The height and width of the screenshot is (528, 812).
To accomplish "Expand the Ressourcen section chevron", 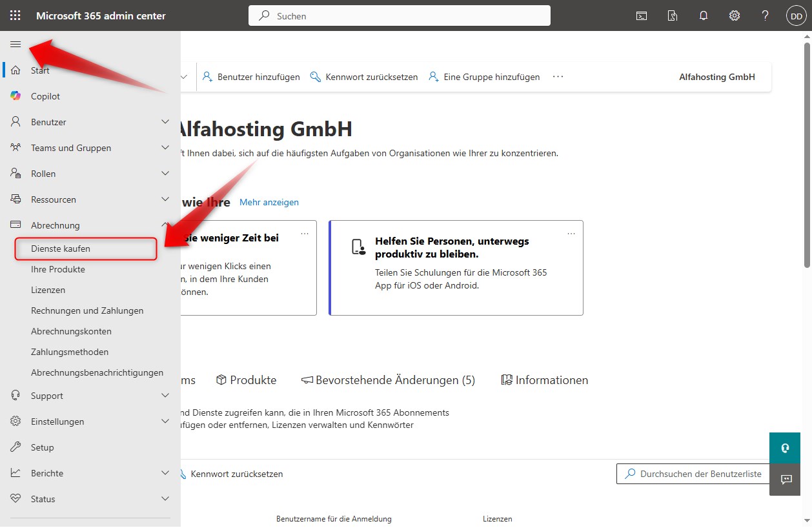I will click(165, 199).
